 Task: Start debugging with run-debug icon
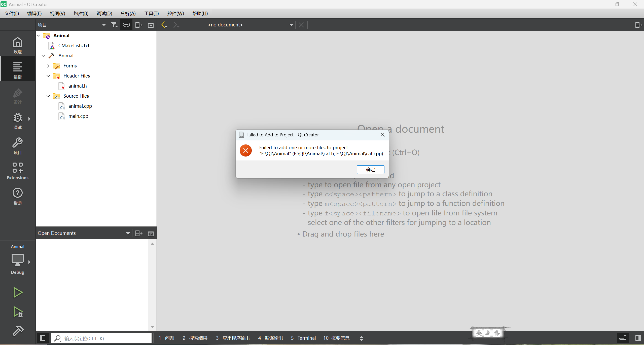pyautogui.click(x=17, y=312)
